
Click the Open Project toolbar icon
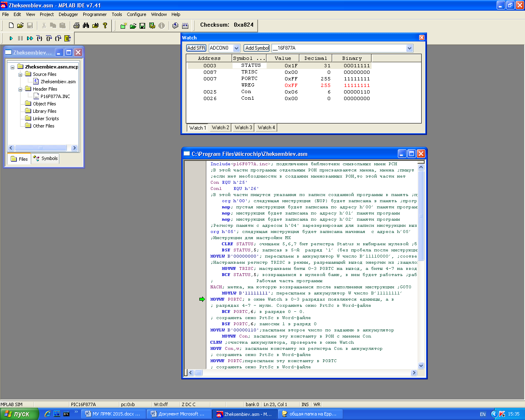click(x=133, y=25)
